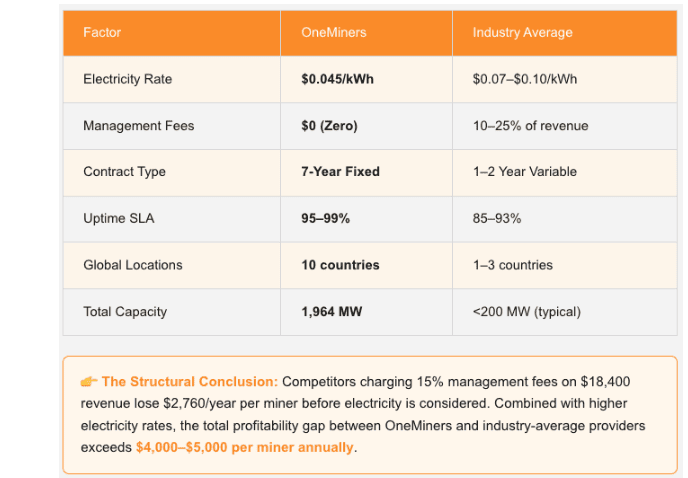Select the Management Fees row label
Image resolution: width=688 pixels, height=478 pixels.
(x=138, y=126)
